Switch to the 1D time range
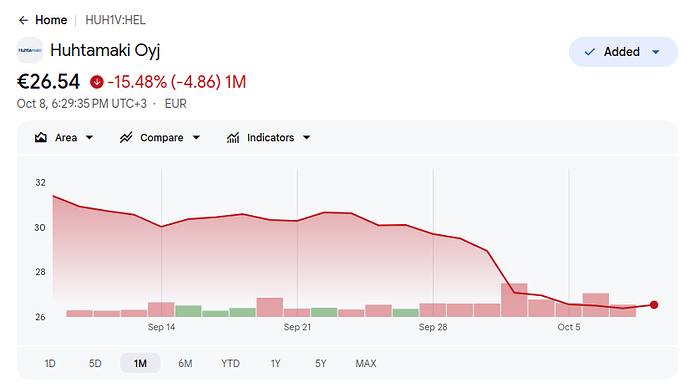 tap(50, 363)
